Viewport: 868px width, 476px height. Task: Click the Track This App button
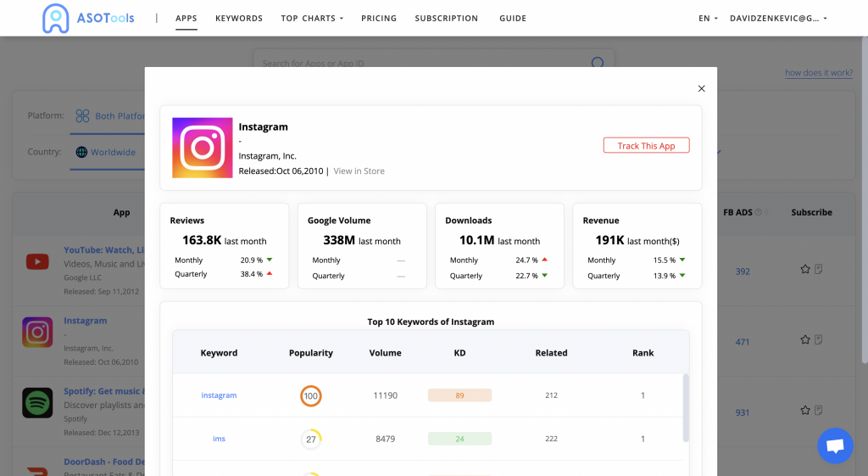pos(647,145)
